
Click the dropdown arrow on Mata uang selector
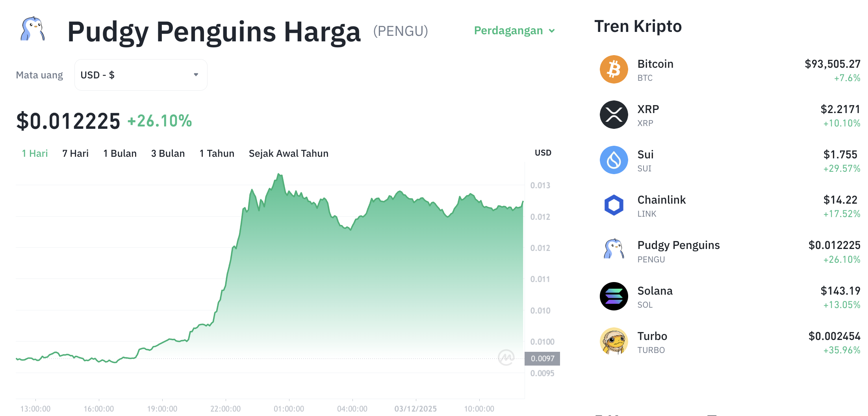(x=196, y=74)
